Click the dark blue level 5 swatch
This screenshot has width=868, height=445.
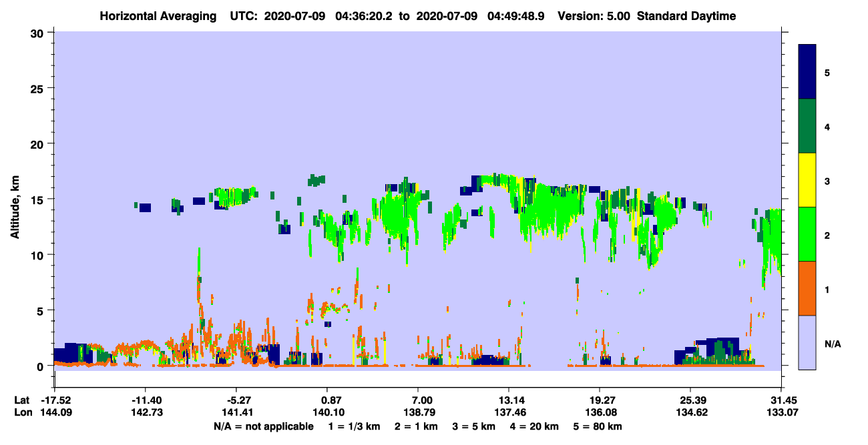coord(808,71)
